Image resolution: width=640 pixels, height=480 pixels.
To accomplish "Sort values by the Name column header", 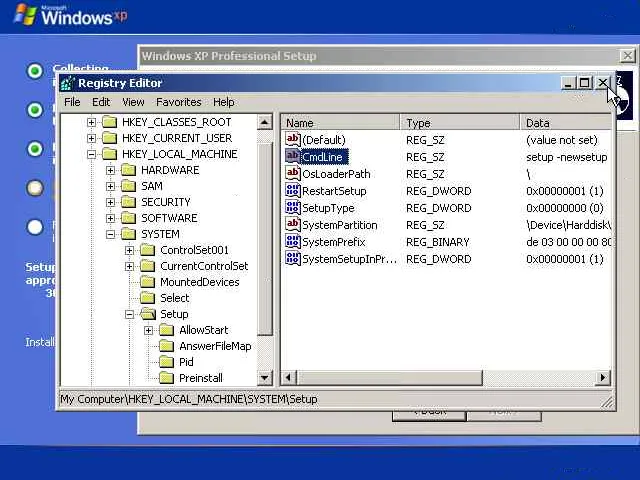I will 341,122.
